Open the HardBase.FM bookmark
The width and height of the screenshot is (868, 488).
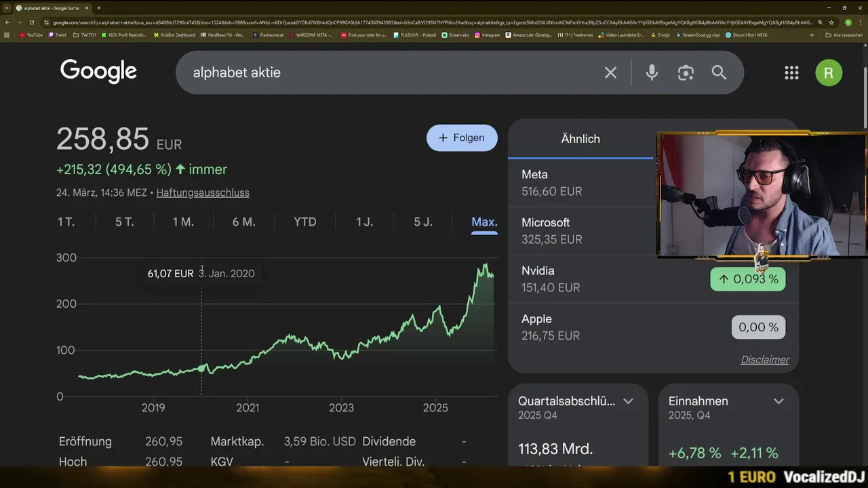point(222,35)
